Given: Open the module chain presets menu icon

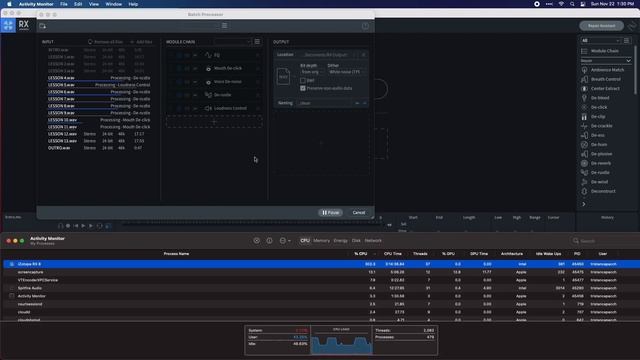Looking at the screenshot, I should pyautogui.click(x=257, y=42).
